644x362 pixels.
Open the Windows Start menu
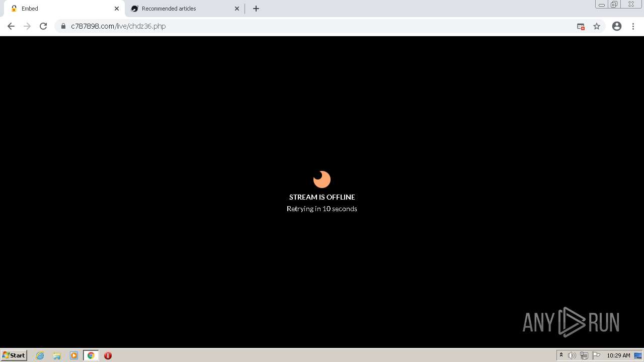coord(14,355)
